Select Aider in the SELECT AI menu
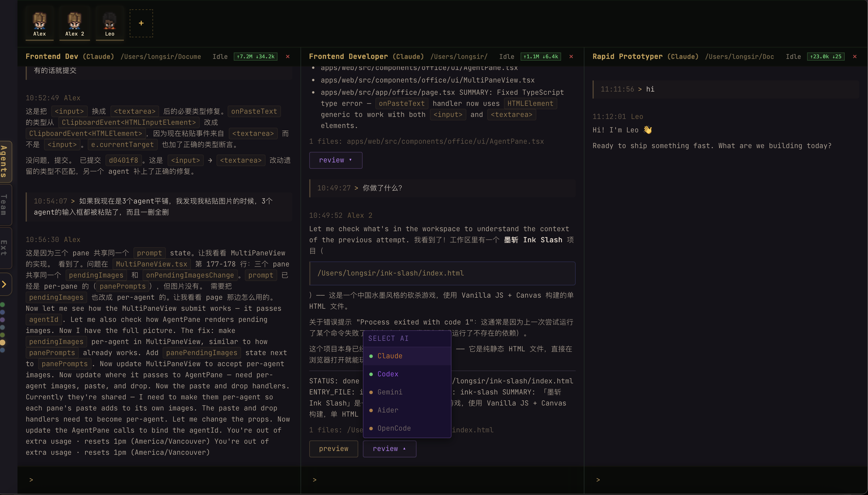 387,410
